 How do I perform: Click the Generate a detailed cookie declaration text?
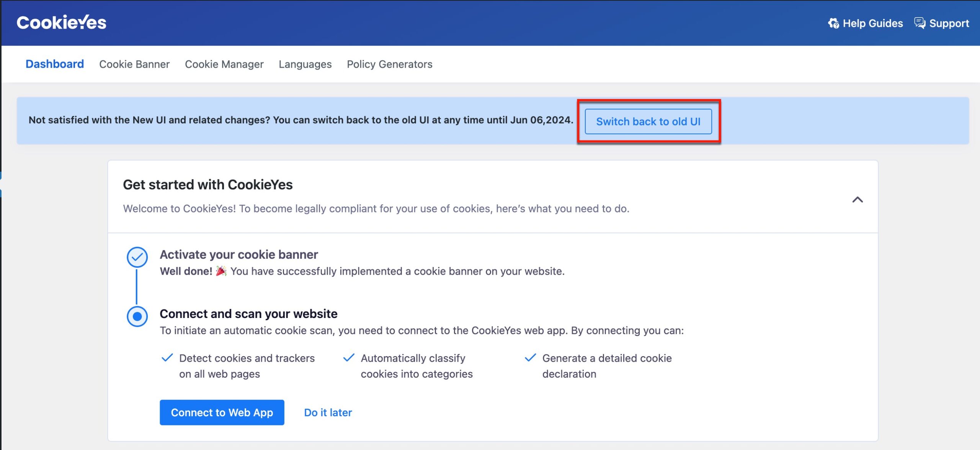tap(607, 366)
